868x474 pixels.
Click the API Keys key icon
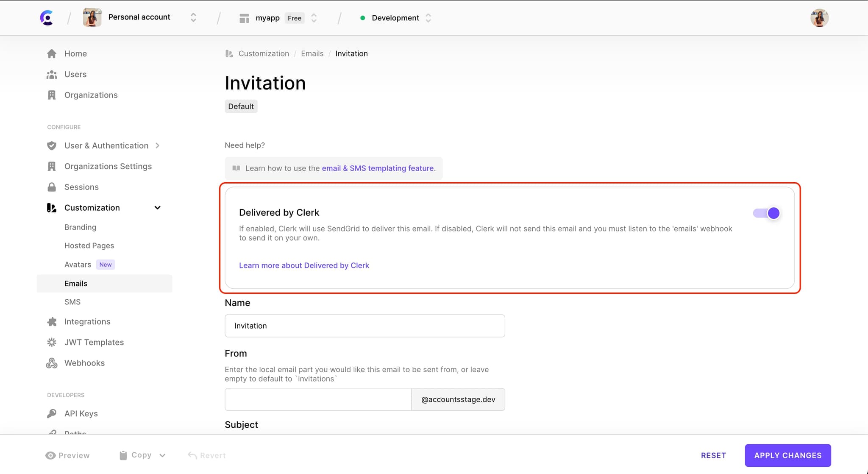[x=52, y=413]
